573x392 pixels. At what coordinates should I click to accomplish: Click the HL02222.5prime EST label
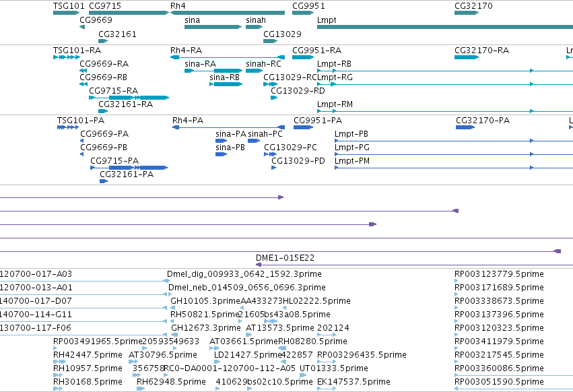click(x=317, y=301)
